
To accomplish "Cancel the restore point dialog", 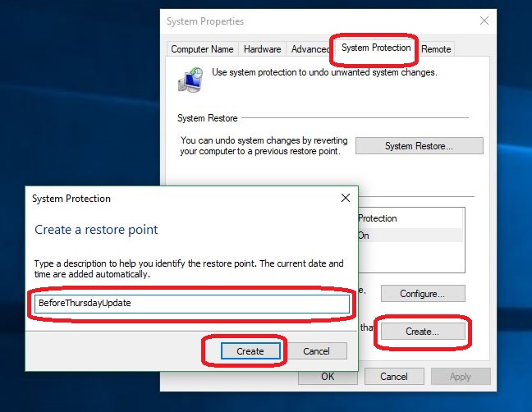I will (x=316, y=351).
